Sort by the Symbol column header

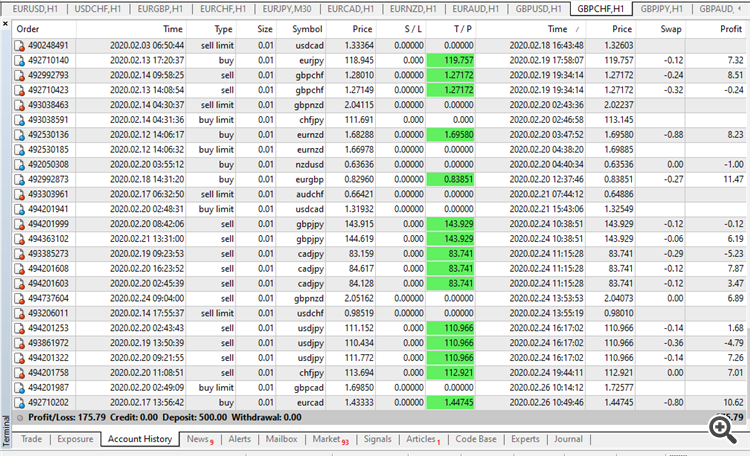click(301, 29)
